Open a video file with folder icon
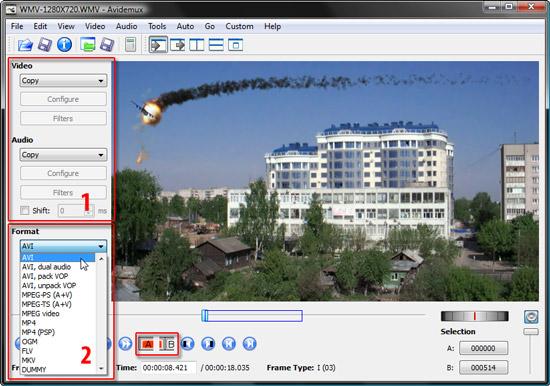Image resolution: width=550 pixels, height=386 pixels. (x=25, y=45)
